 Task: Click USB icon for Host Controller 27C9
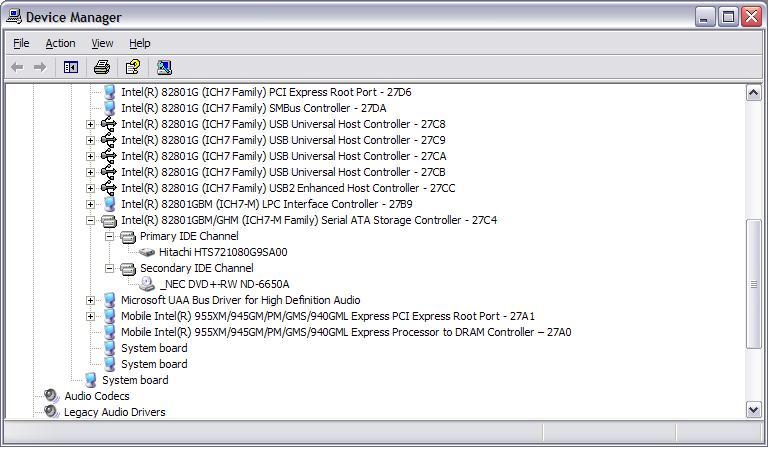108,140
